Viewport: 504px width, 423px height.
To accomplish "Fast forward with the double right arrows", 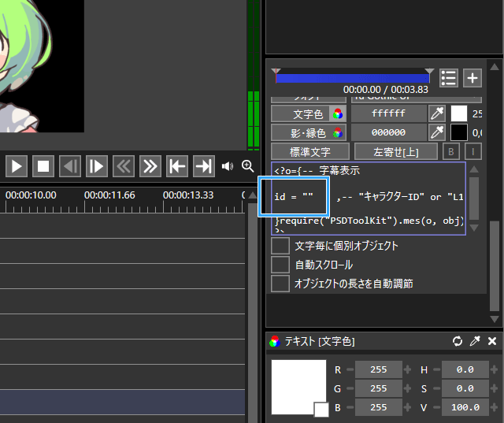I will 150,166.
